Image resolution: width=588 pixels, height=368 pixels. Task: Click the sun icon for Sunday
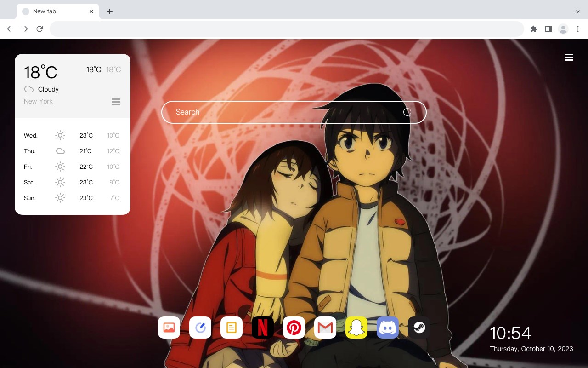[60, 198]
